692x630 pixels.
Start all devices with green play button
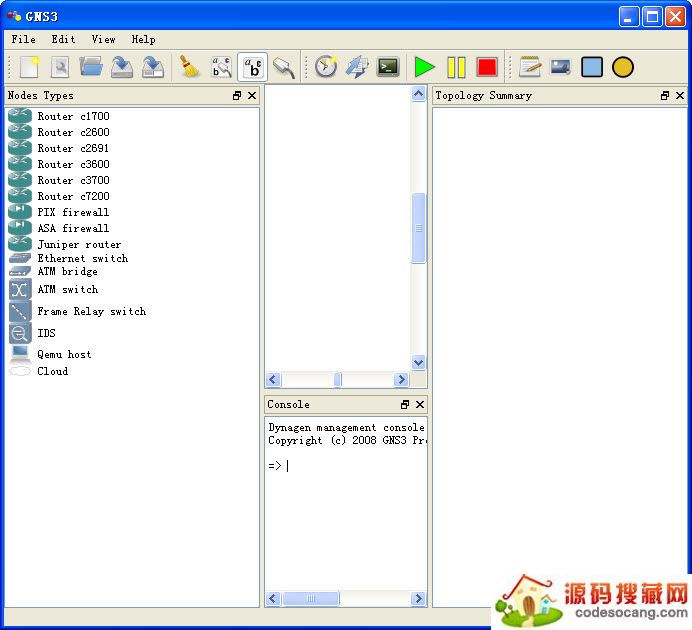(425, 67)
